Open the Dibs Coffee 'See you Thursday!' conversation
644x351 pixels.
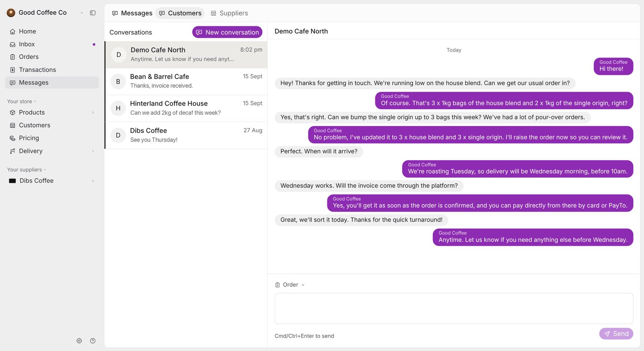pyautogui.click(x=186, y=135)
